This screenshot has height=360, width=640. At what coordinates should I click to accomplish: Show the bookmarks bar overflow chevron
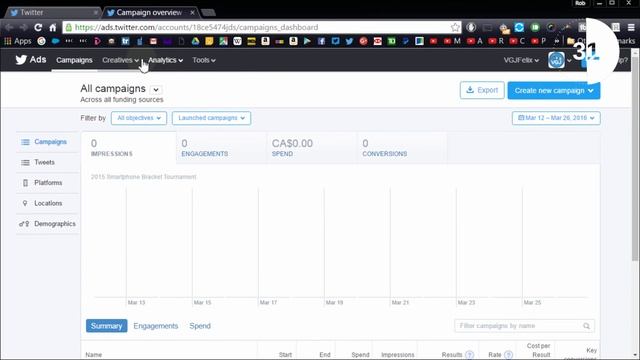click(556, 41)
